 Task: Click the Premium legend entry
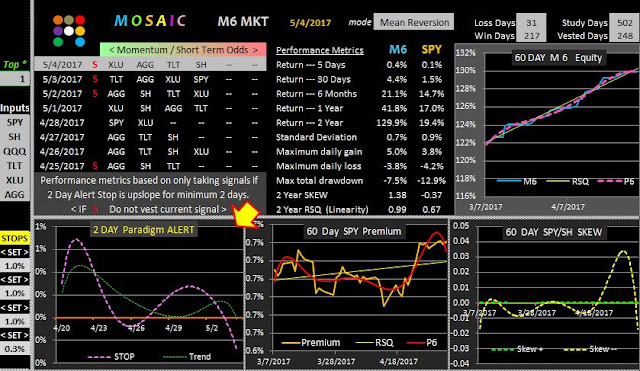click(311, 343)
